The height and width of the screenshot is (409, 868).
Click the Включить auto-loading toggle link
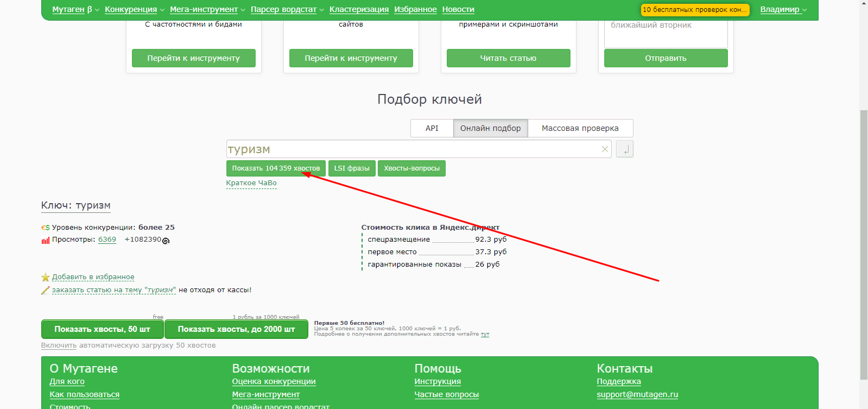59,345
